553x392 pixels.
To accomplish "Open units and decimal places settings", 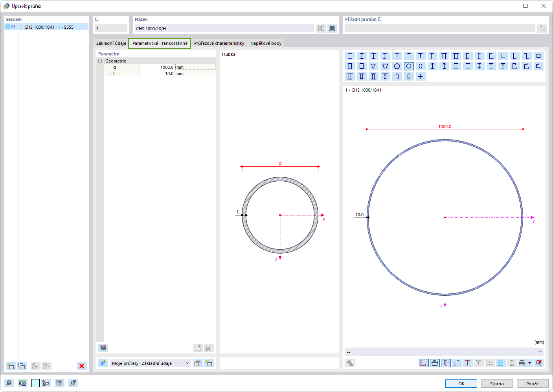I will 22,383.
